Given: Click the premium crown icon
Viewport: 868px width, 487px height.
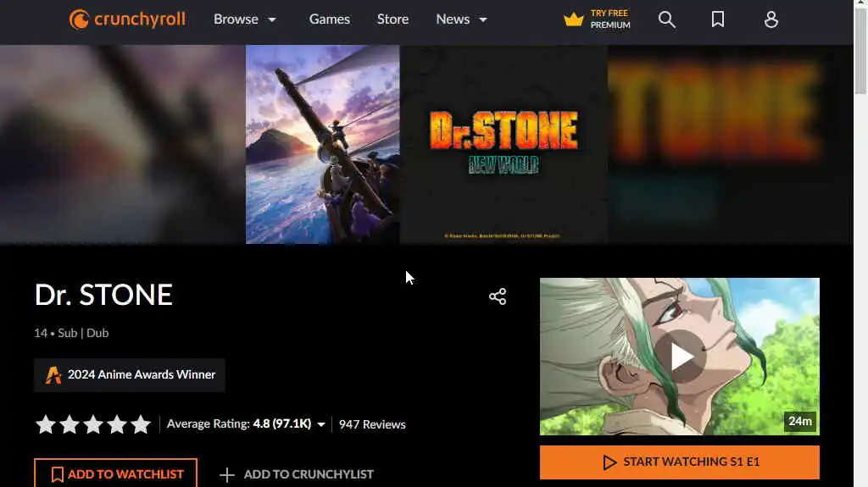Looking at the screenshot, I should pyautogui.click(x=574, y=19).
